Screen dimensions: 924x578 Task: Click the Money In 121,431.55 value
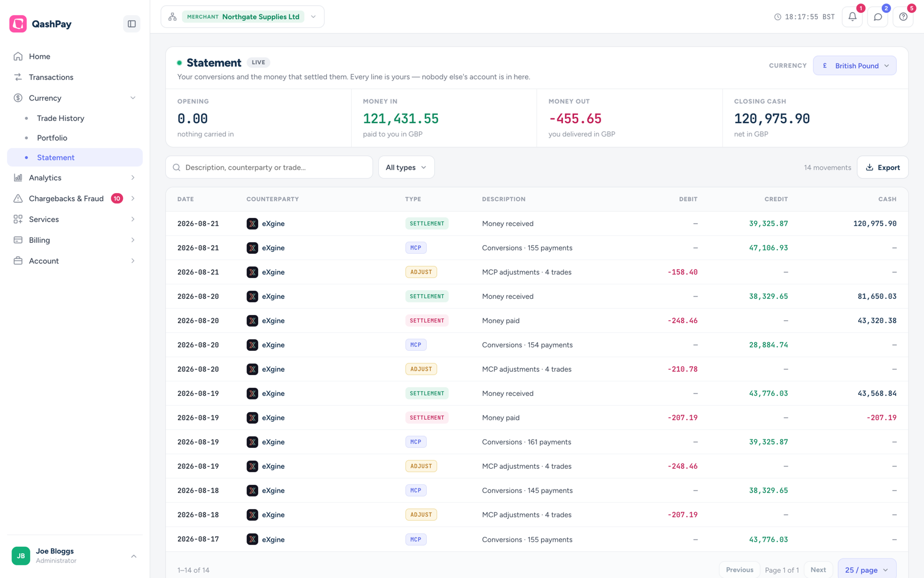pos(401,118)
